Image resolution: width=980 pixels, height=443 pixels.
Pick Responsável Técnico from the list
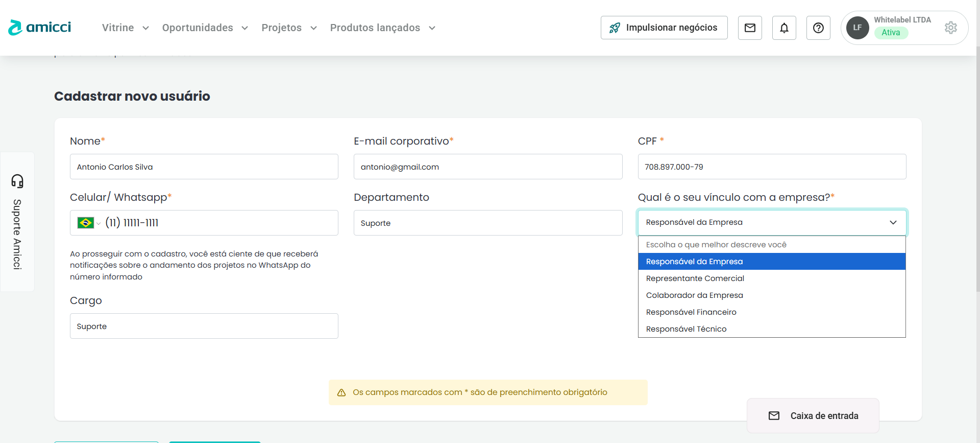686,329
